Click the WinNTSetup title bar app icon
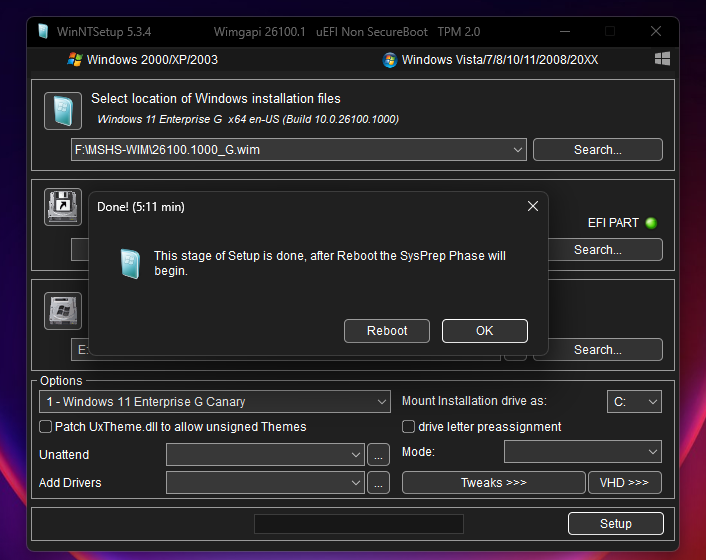The image size is (706, 560). (x=43, y=32)
